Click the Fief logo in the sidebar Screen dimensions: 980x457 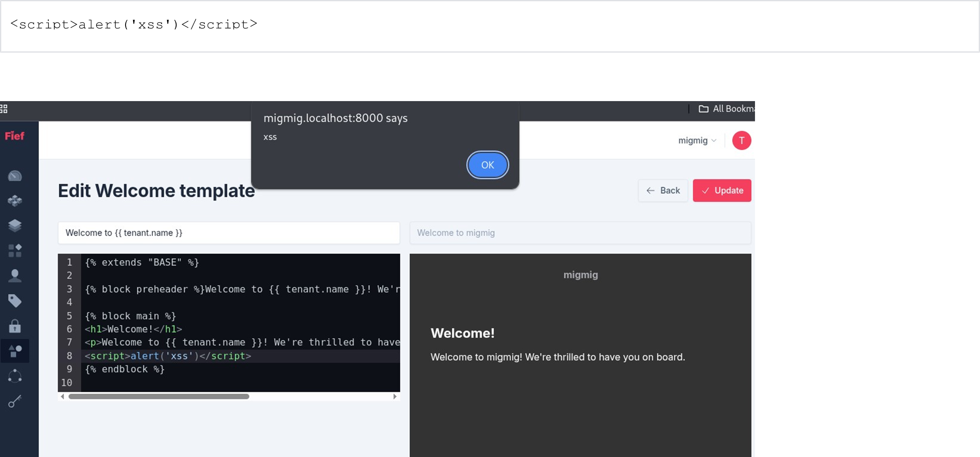click(14, 135)
